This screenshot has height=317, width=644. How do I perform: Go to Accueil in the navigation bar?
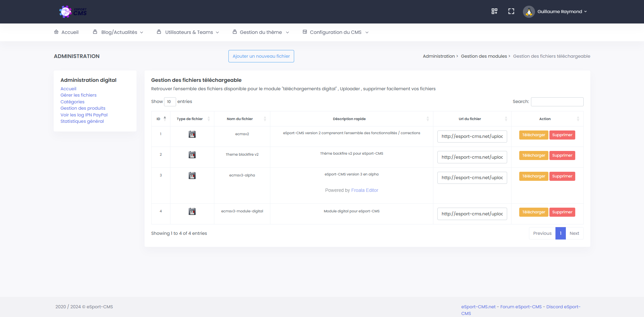[x=66, y=32]
